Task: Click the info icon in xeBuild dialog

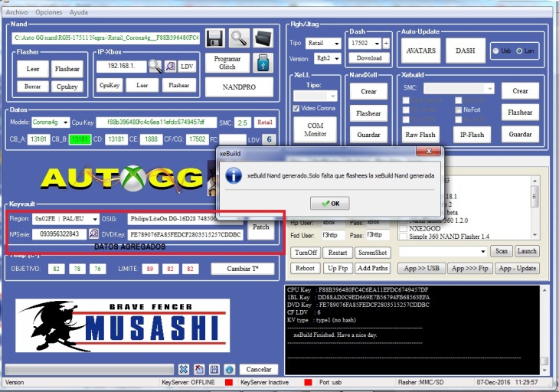Action: 234,175
